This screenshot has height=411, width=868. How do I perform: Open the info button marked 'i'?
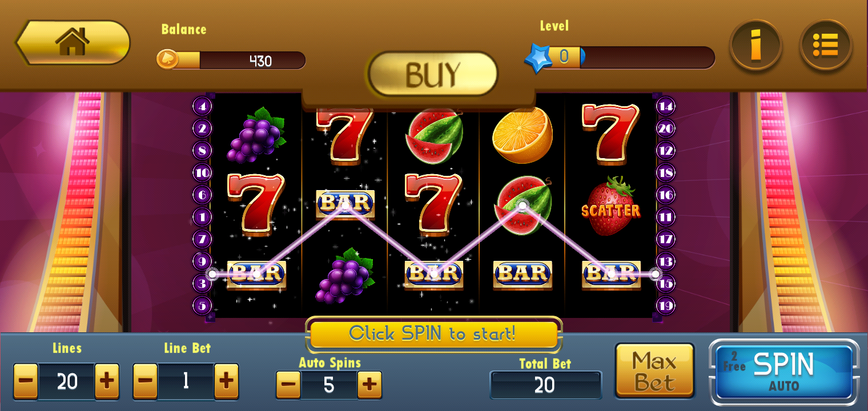pyautogui.click(x=756, y=45)
